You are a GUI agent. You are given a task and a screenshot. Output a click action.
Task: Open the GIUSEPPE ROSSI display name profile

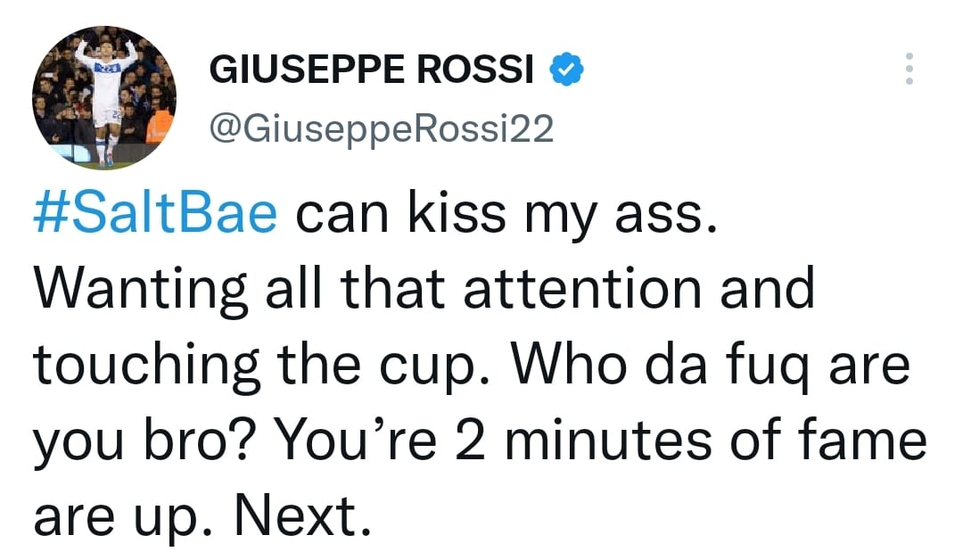pos(371,69)
